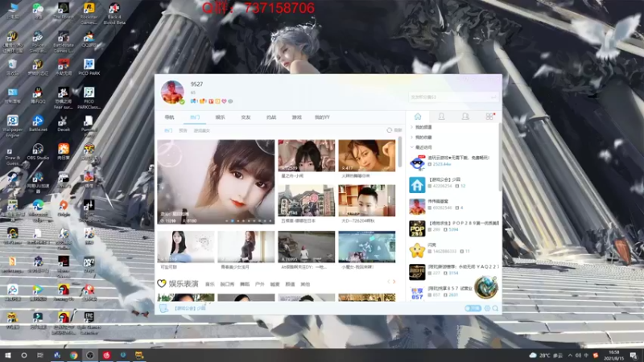Open the blue house 游戏公会 channel icon

tap(417, 185)
